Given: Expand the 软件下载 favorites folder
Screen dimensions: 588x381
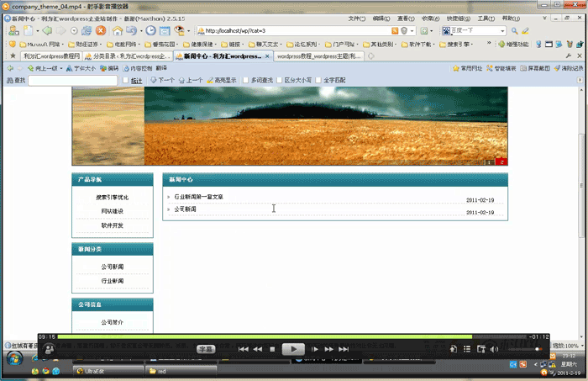Looking at the screenshot, I should pyautogui.click(x=418, y=45).
